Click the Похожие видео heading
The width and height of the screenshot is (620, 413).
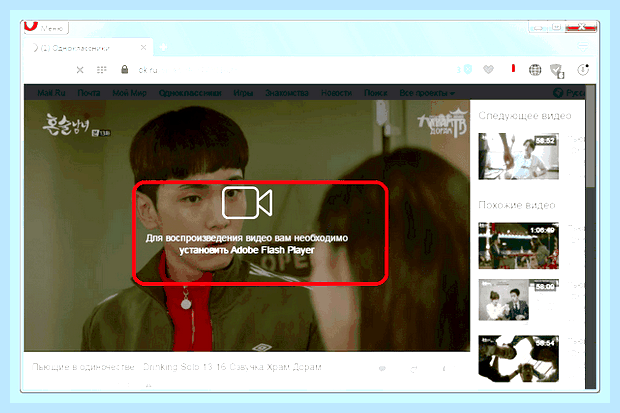click(517, 205)
